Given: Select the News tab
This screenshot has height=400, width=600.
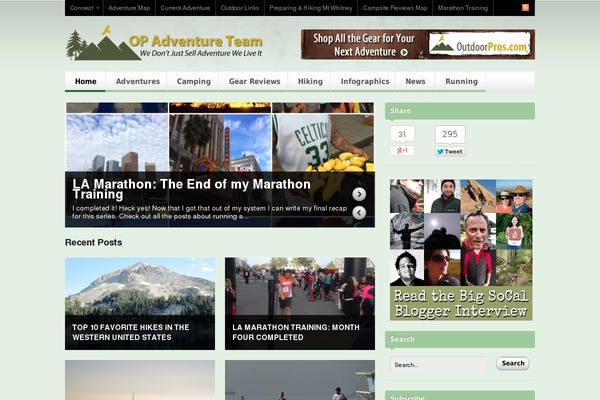Looking at the screenshot, I should pyautogui.click(x=415, y=81).
